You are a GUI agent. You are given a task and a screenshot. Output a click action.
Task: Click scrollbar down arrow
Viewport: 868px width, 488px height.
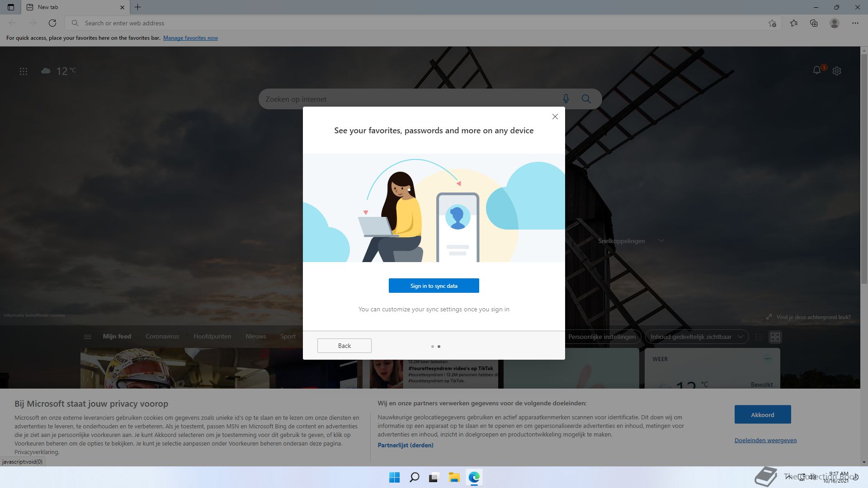click(864, 462)
